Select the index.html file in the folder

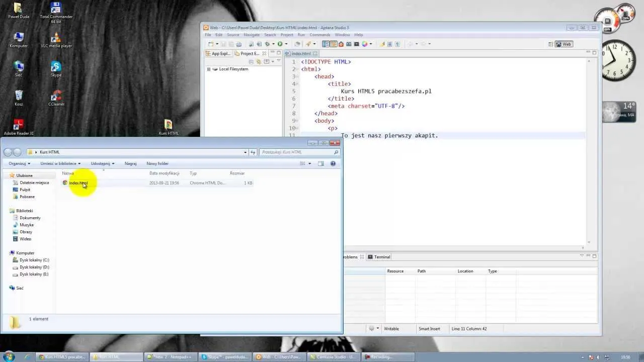[78, 183]
